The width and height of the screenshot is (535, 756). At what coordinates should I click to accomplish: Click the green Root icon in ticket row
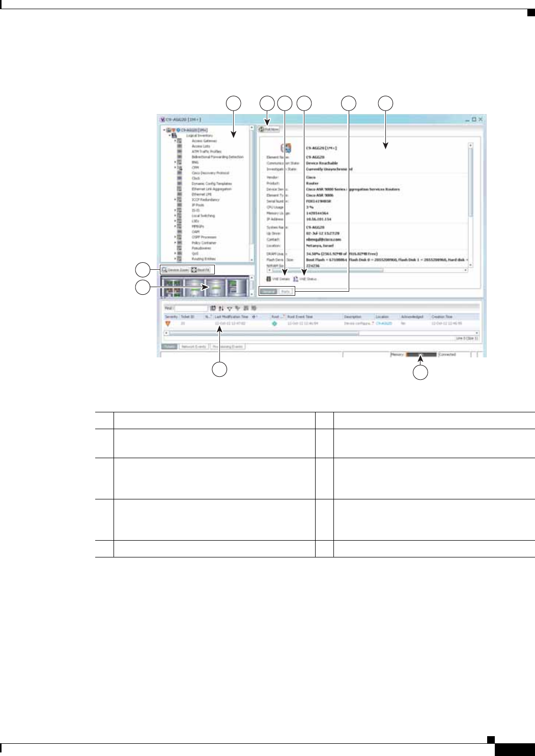tap(275, 324)
